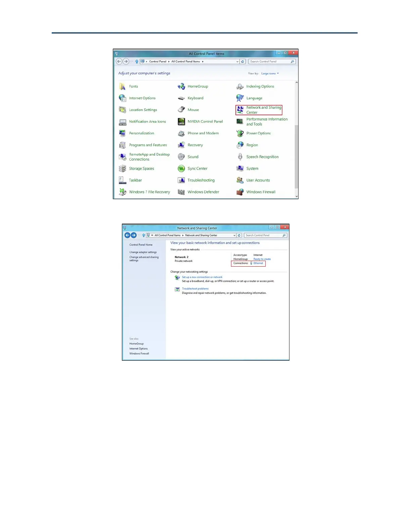Click the new connection setup icon
The height and width of the screenshot is (532, 411).
177,277
